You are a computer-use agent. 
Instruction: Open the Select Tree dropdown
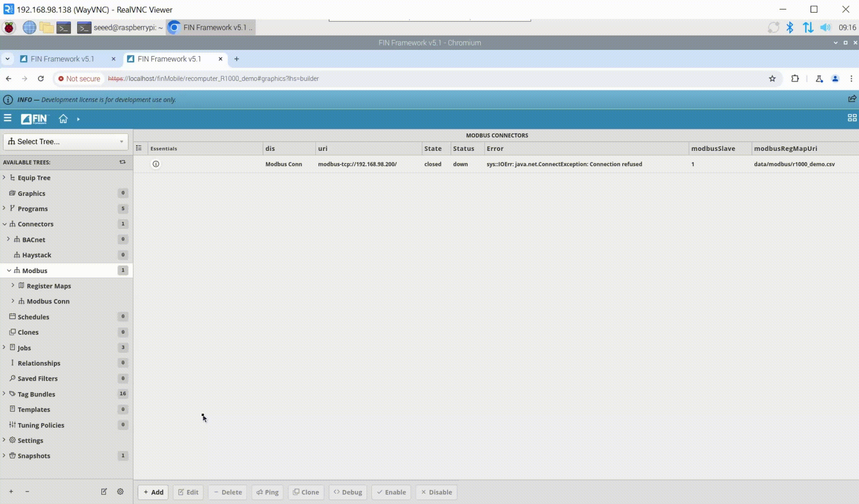click(x=65, y=142)
